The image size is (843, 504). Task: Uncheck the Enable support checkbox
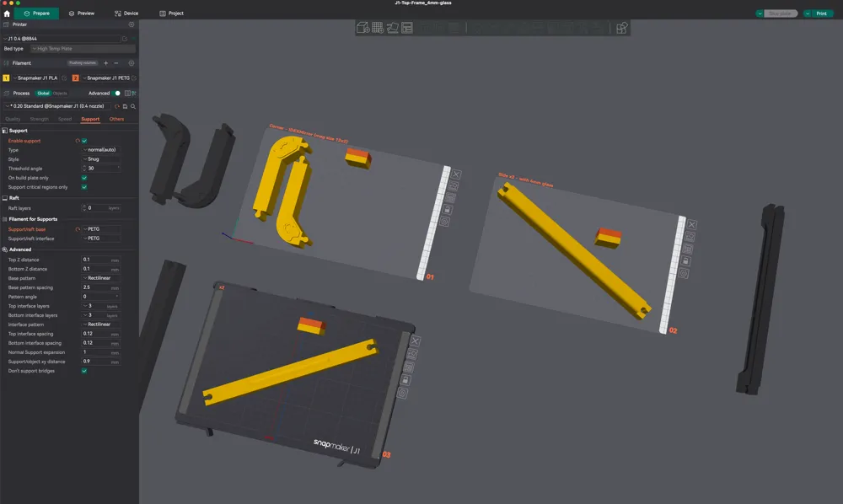[84, 141]
